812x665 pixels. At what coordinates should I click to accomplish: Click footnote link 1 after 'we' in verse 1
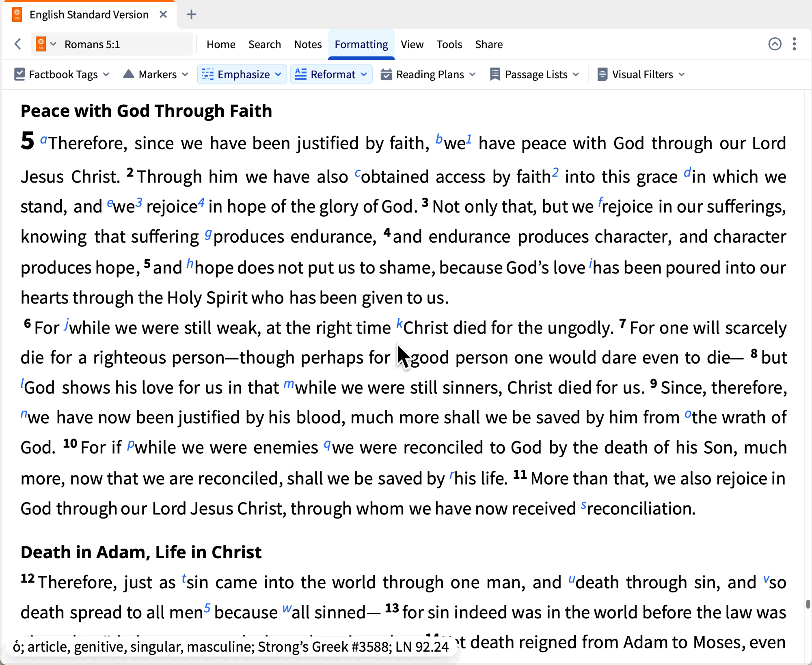tap(469, 139)
